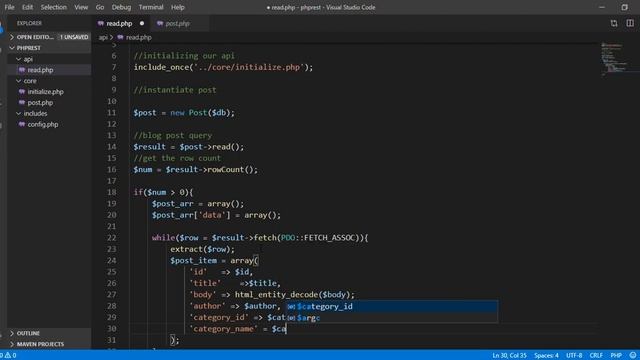Click the PHP icon beside initialize.php
The image size is (640, 360).
pos(22,92)
